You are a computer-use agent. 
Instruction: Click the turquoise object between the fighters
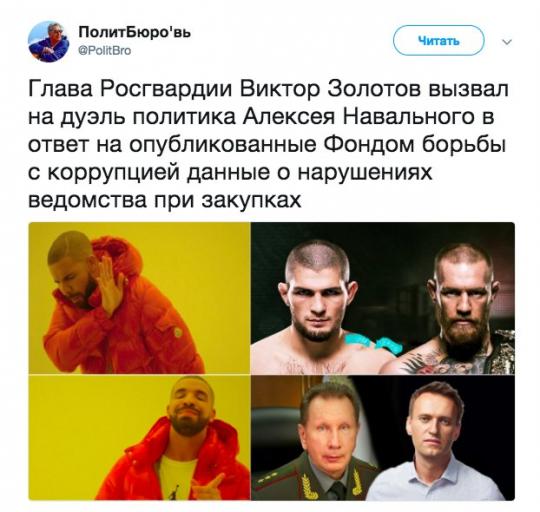tap(373, 344)
